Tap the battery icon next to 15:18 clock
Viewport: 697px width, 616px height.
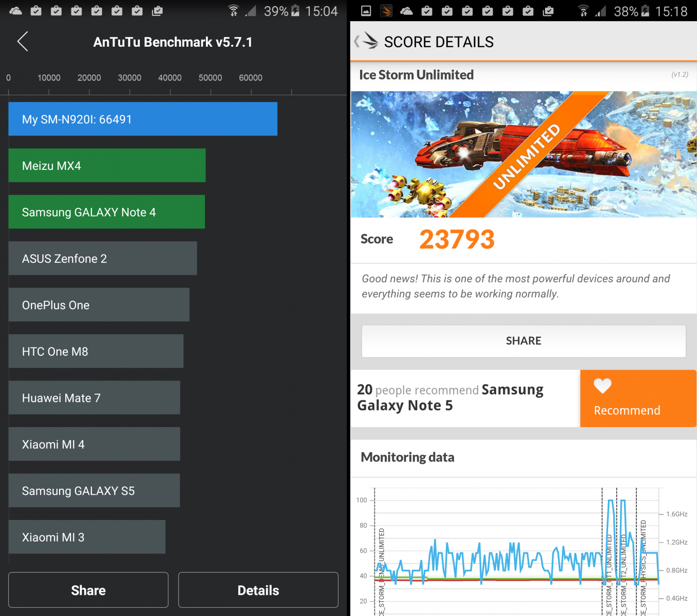[646, 11]
